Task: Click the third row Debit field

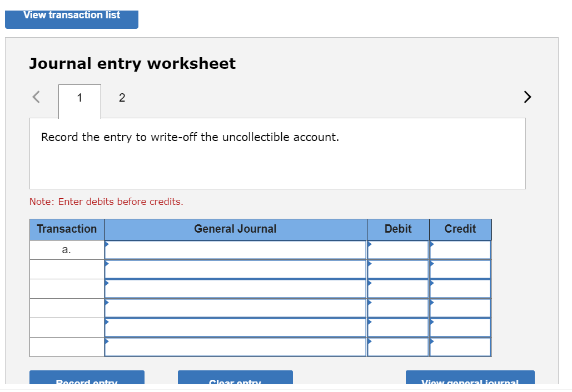Action: click(x=397, y=288)
